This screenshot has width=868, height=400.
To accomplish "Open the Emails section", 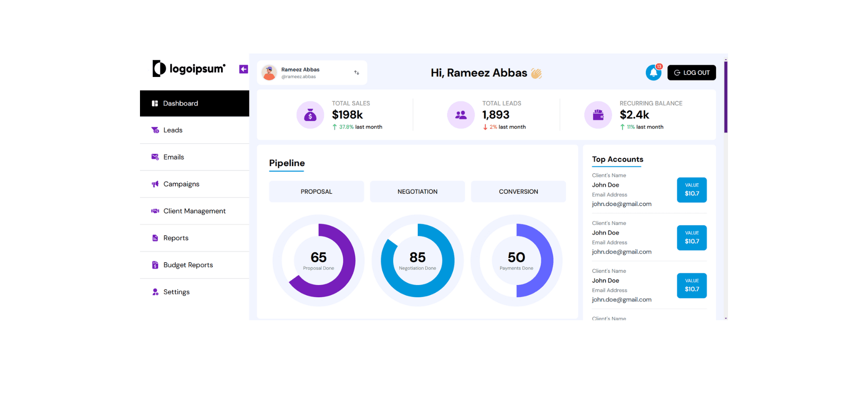I will (194, 157).
